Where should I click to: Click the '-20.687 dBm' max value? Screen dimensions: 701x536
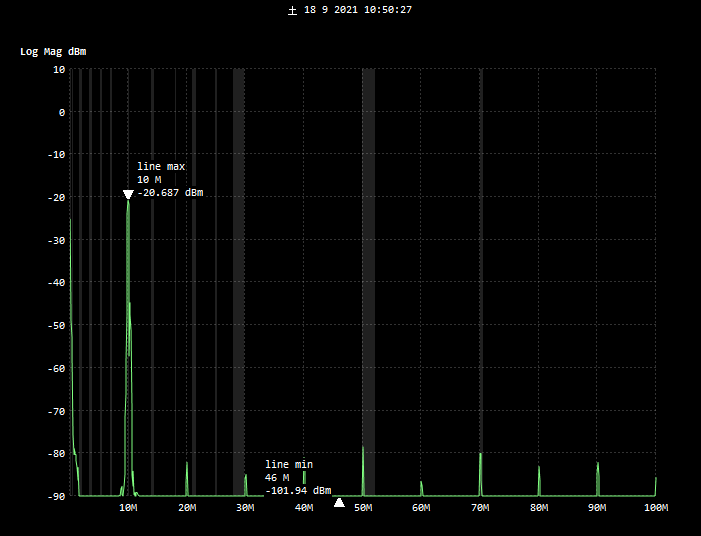170,193
